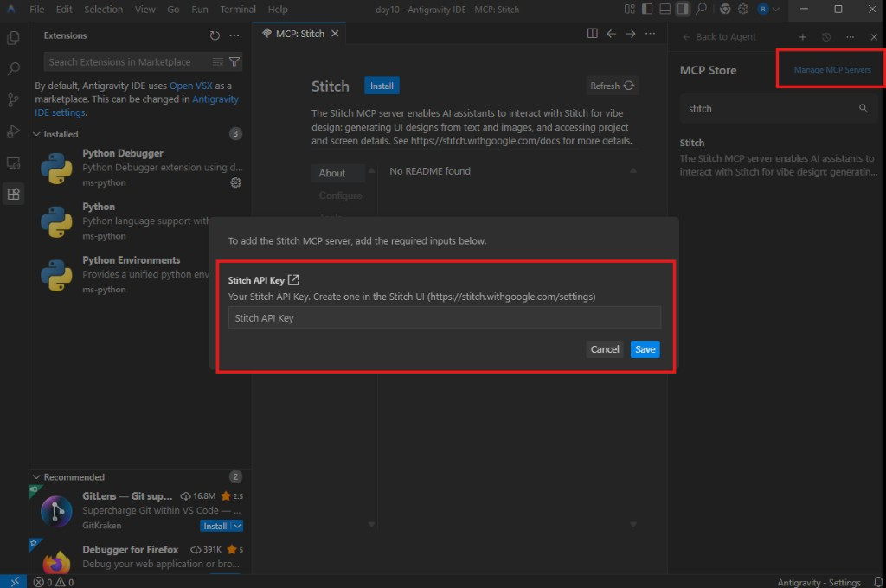Open Stitch API Key external link icon
The image size is (886, 588).
tap(293, 279)
